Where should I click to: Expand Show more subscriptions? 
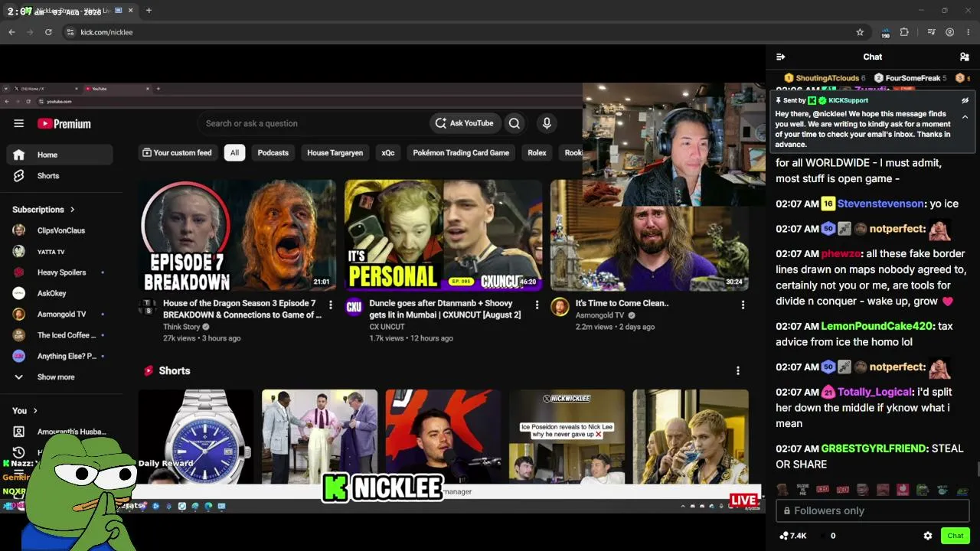pos(60,377)
